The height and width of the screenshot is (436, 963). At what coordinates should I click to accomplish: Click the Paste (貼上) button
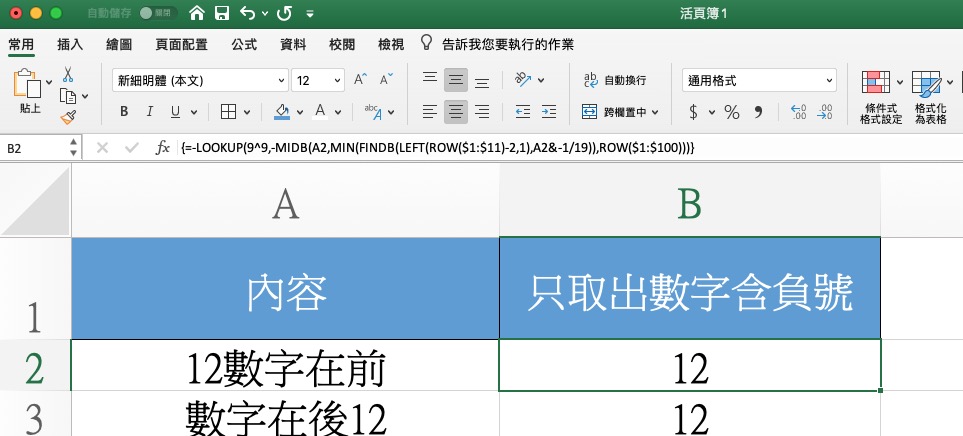click(x=29, y=91)
